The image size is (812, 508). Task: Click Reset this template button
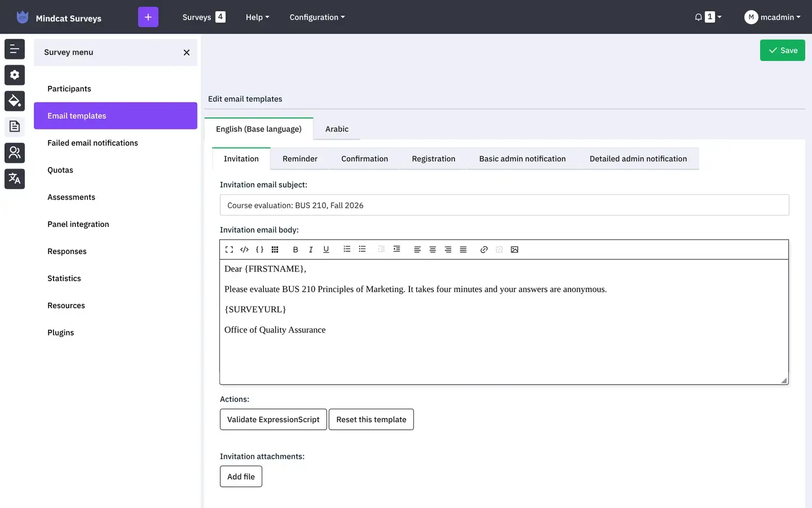pyautogui.click(x=371, y=419)
